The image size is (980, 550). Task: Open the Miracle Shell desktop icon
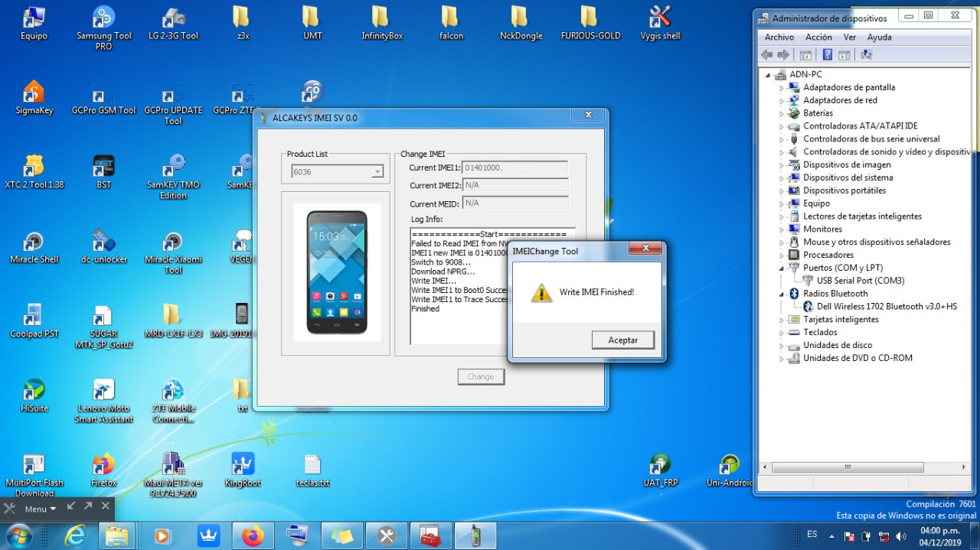coord(34,246)
